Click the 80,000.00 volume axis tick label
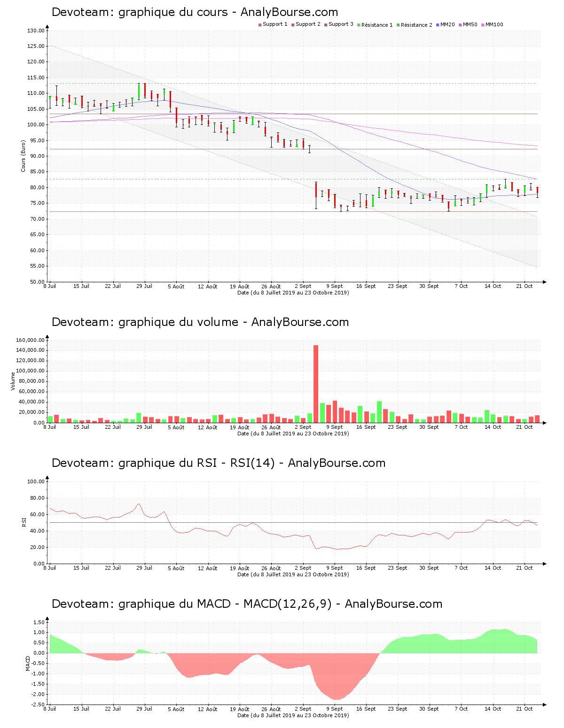This screenshot has width=564, height=728. [x=32, y=381]
